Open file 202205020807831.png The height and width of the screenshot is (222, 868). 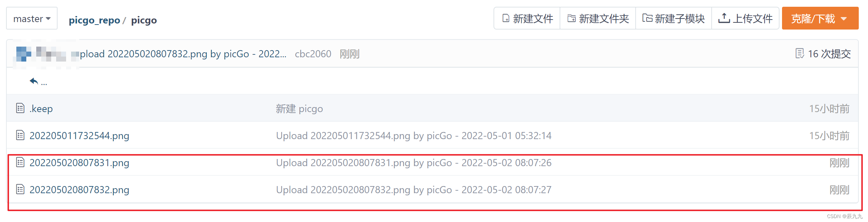click(x=79, y=163)
